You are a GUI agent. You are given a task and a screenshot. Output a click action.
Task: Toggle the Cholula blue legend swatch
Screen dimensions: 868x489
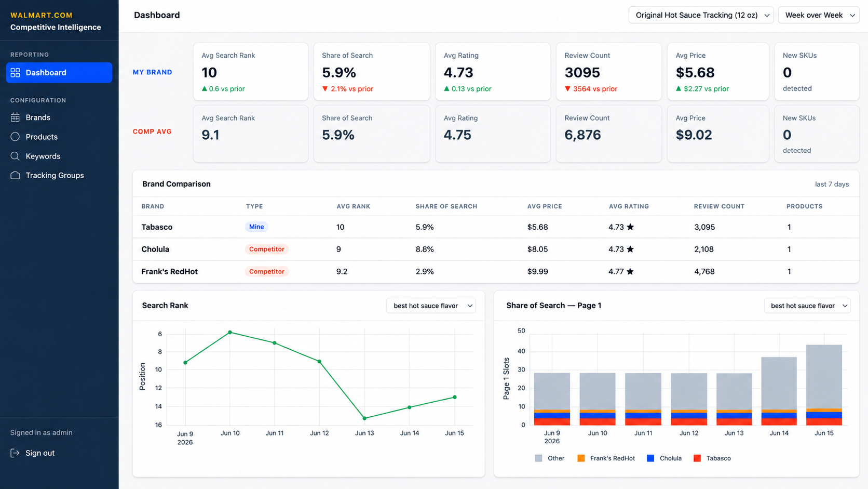650,458
